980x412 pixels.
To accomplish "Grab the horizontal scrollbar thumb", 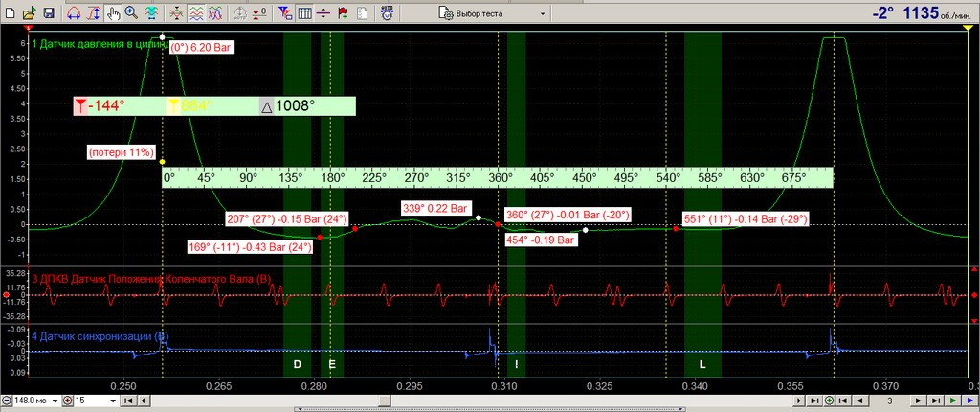I will pos(385,401).
